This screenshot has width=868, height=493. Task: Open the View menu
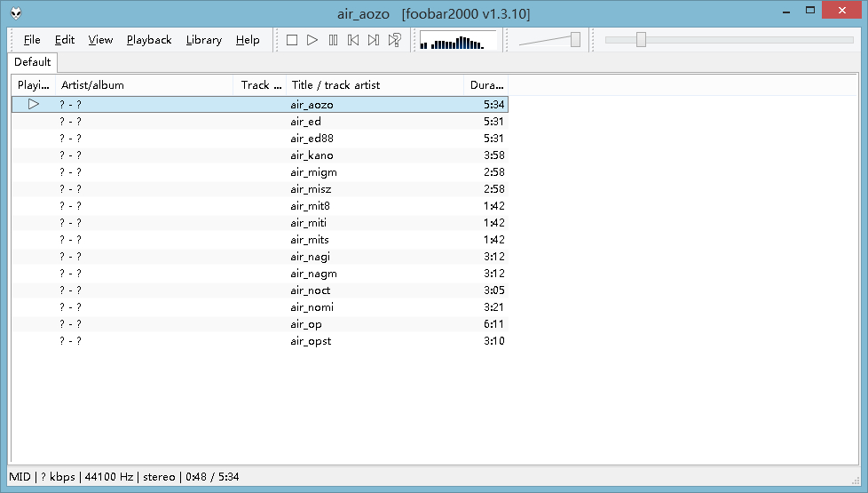point(100,40)
